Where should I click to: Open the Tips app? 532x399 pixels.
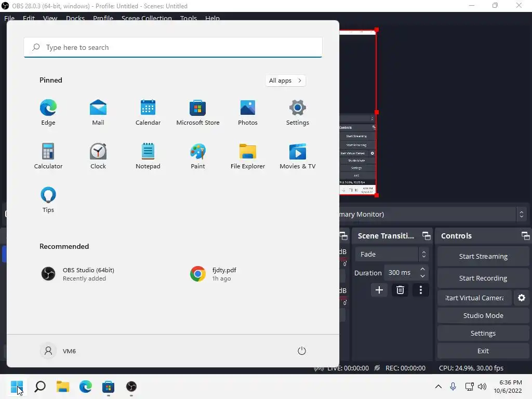(48, 200)
